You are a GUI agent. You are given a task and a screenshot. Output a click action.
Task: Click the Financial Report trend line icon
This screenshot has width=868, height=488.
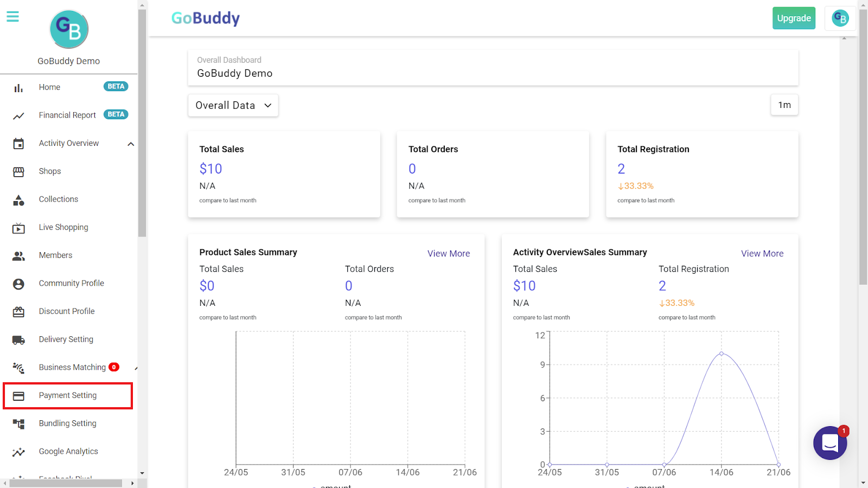(18, 116)
